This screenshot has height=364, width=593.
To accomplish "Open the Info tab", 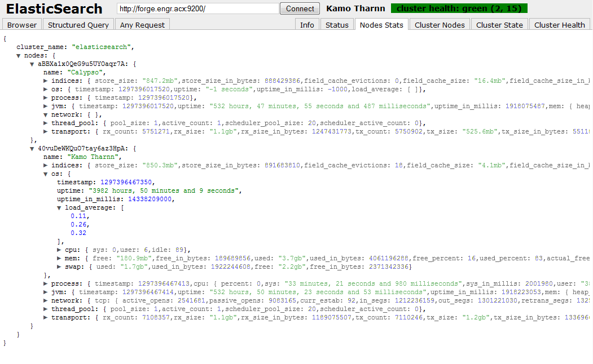I will click(x=307, y=24).
